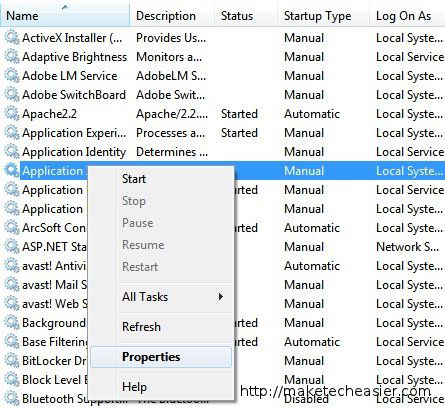Click the BitLocker Drive service gear icon
This screenshot has height=409, width=445.
point(12,360)
